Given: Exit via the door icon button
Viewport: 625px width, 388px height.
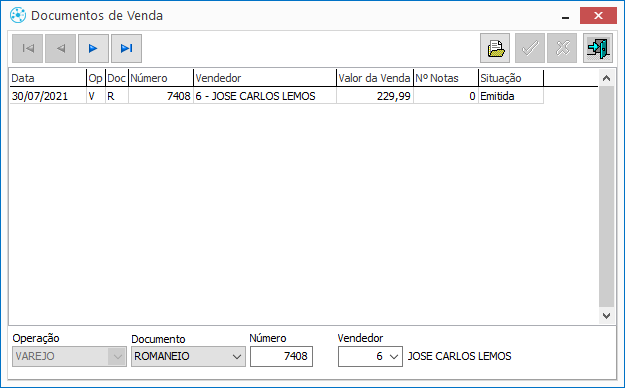Looking at the screenshot, I should pyautogui.click(x=598, y=48).
